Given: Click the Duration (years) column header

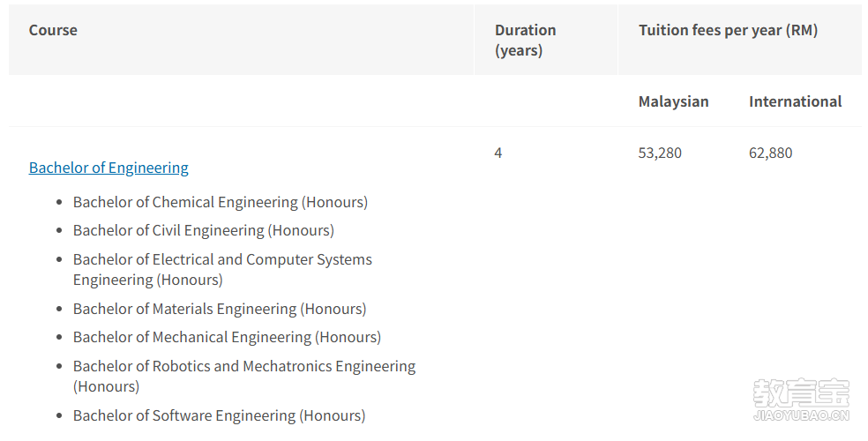Looking at the screenshot, I should pyautogui.click(x=525, y=40).
